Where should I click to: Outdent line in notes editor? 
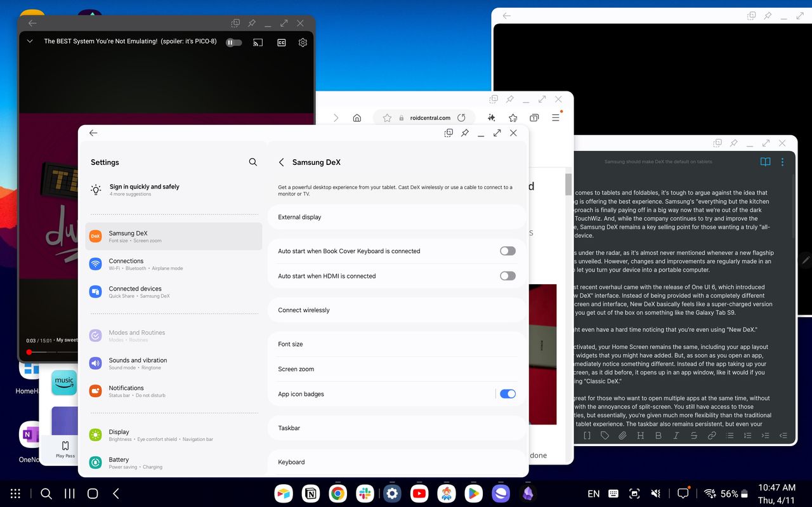point(783,435)
